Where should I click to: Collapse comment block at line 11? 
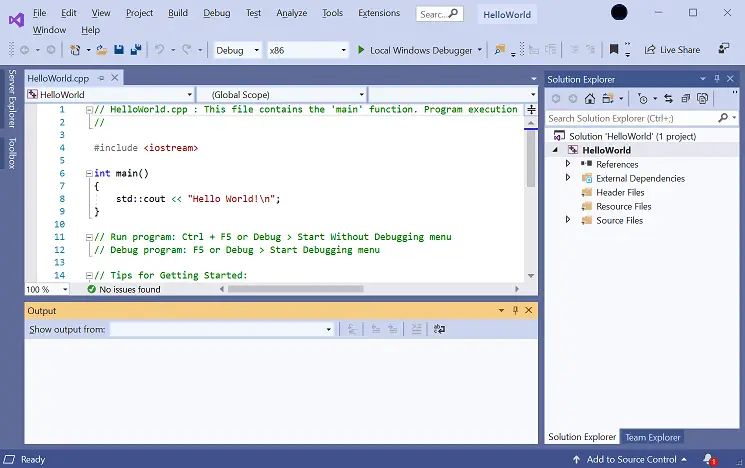coord(89,237)
